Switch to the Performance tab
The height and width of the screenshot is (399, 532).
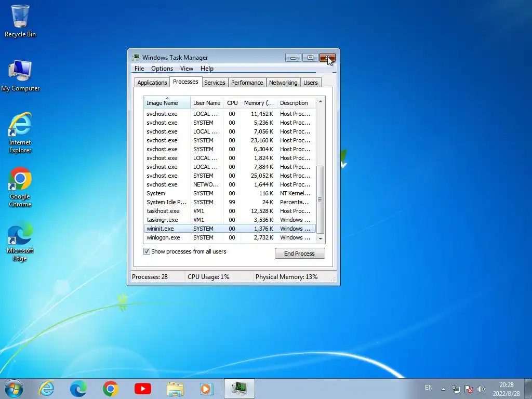[247, 83]
